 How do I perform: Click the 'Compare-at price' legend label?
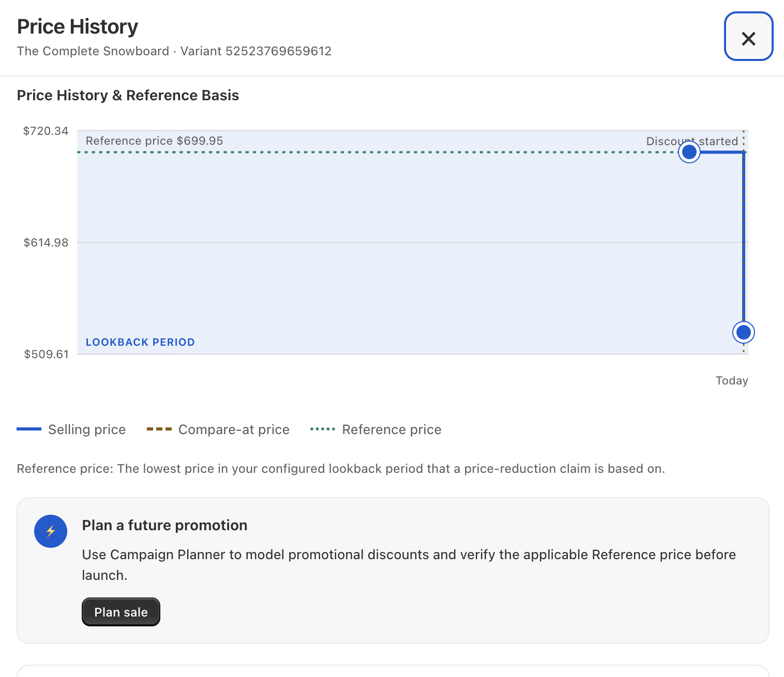pos(234,429)
